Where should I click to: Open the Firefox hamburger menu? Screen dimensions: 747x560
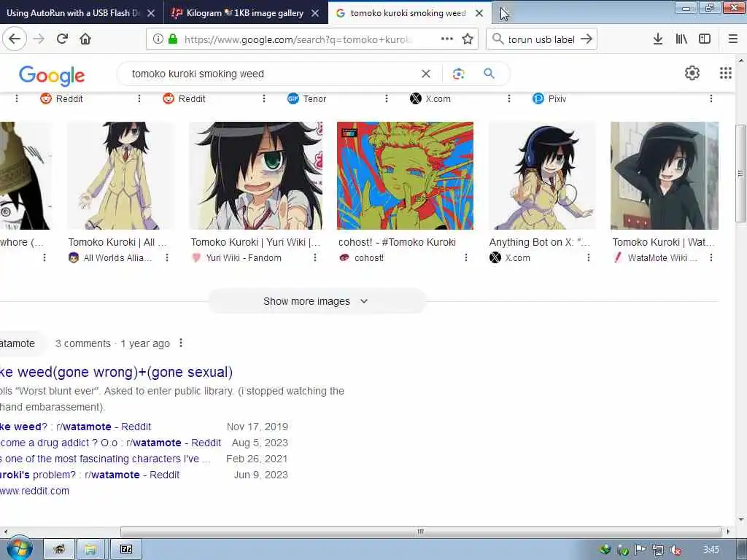pyautogui.click(x=732, y=39)
